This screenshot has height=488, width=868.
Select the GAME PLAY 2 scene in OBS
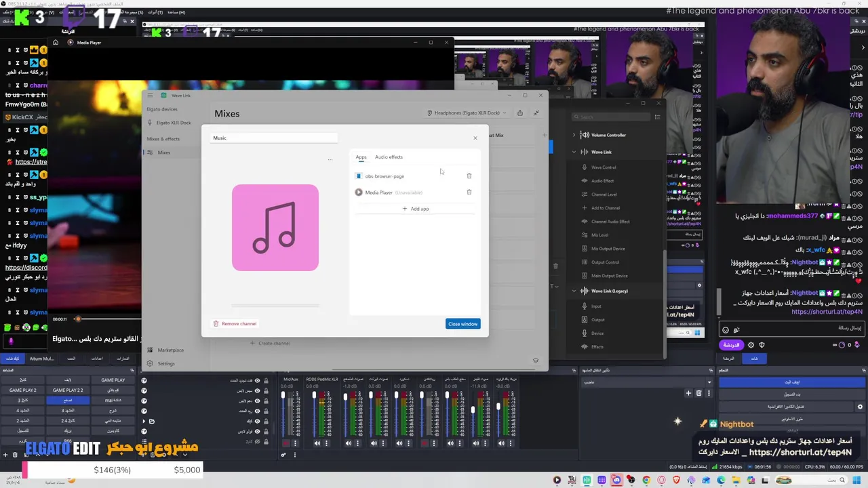pyautogui.click(x=23, y=390)
